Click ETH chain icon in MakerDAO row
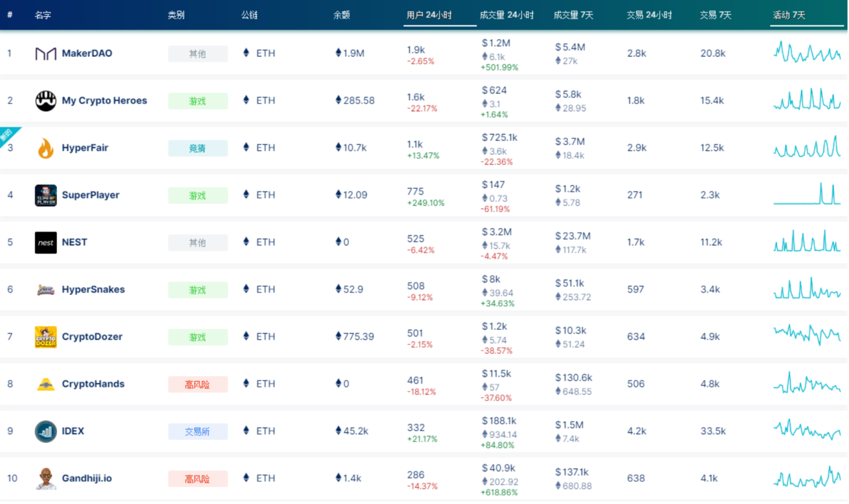Screen dimensions: 849x504 246,53
